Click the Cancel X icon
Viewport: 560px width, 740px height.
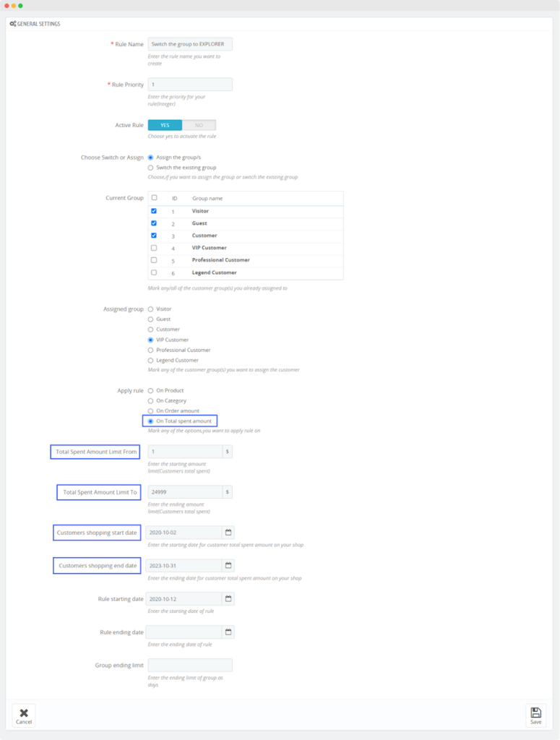pyautogui.click(x=24, y=713)
